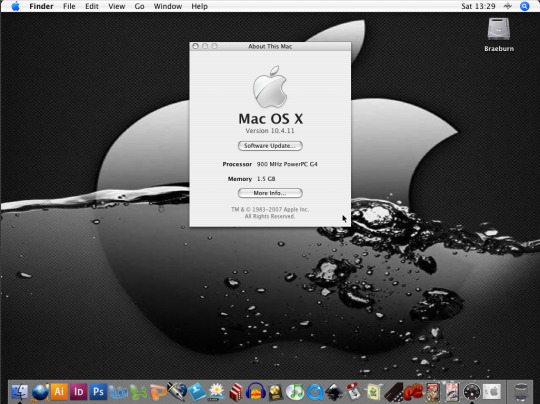Click the Mac OS X heading text
This screenshot has width=540, height=404.
(271, 119)
